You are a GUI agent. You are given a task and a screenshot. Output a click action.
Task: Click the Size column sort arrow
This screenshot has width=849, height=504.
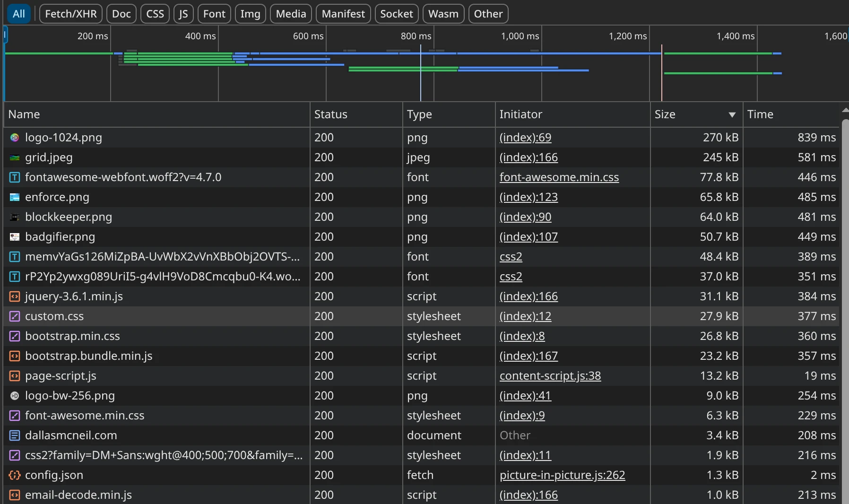[732, 114]
